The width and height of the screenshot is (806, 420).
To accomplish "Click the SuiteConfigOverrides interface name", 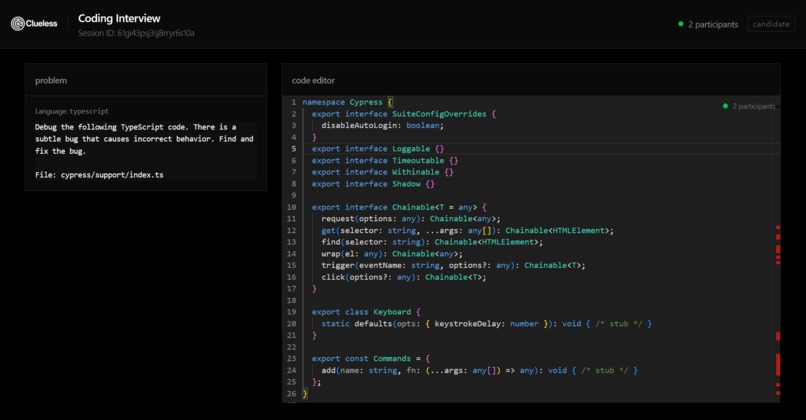I will [x=439, y=114].
